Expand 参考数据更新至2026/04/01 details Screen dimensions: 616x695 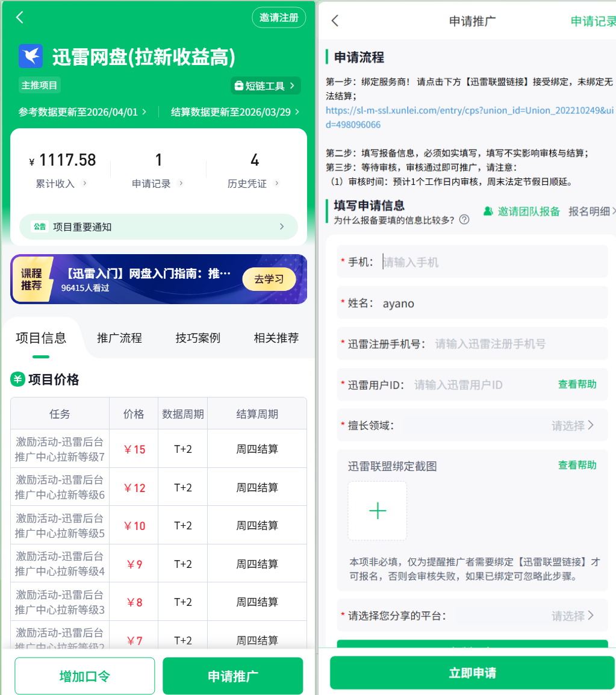click(82, 112)
